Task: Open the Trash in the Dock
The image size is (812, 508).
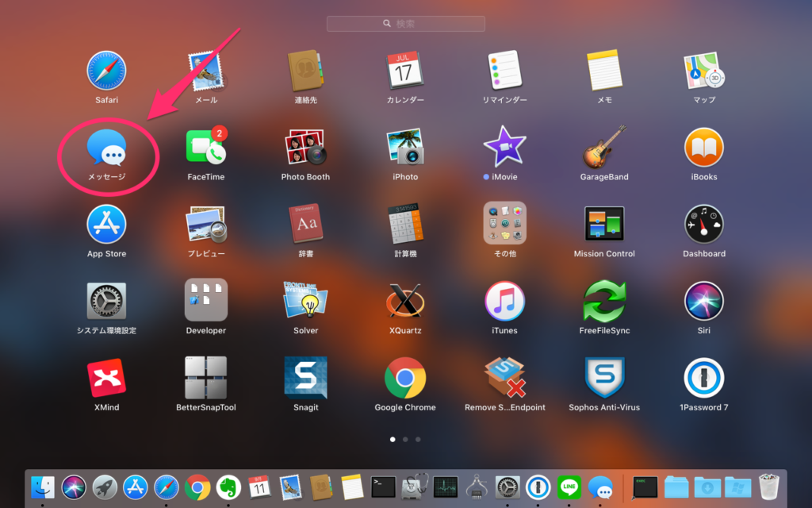Action: click(768, 487)
